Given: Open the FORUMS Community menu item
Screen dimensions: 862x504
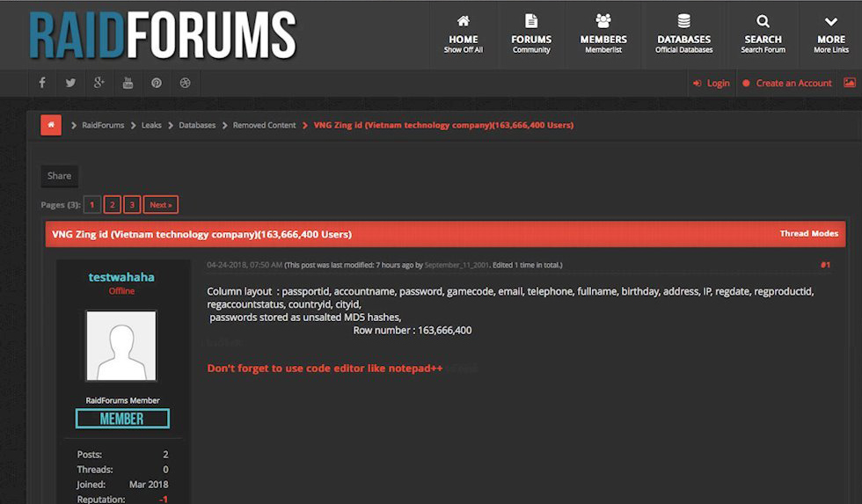Looking at the screenshot, I should coord(531,35).
